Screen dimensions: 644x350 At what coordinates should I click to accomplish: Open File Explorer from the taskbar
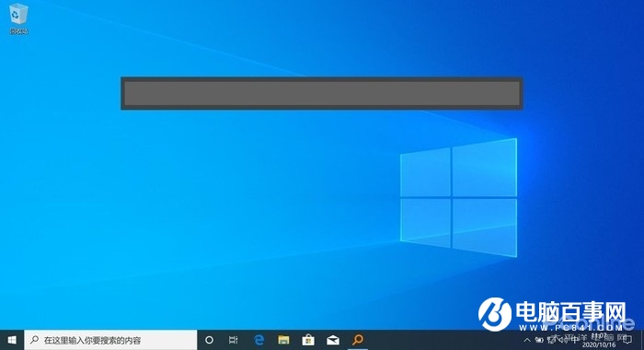283,340
